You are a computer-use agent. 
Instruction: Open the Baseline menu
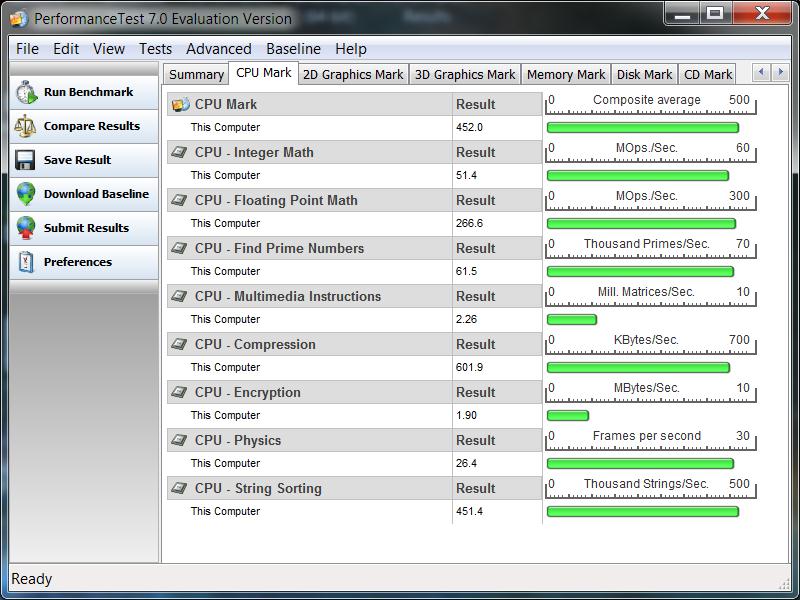293,49
